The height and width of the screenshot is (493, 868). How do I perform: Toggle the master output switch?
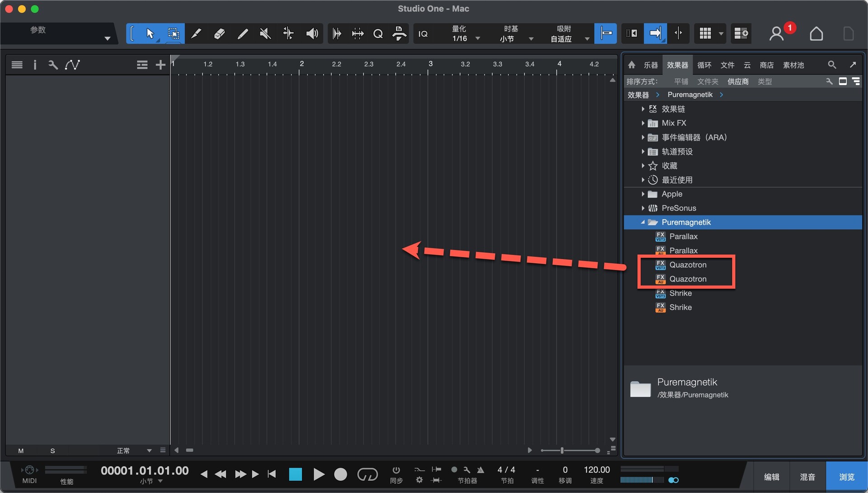coord(674,480)
